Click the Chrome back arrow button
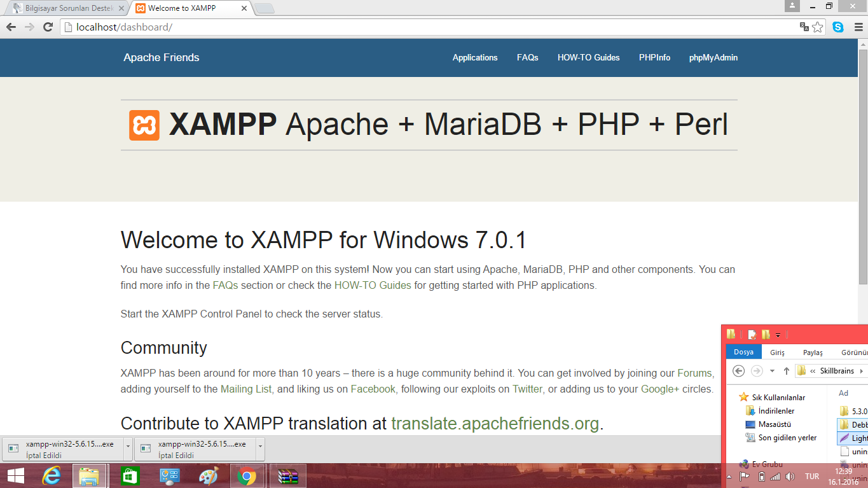The width and height of the screenshot is (868, 488). [11, 27]
